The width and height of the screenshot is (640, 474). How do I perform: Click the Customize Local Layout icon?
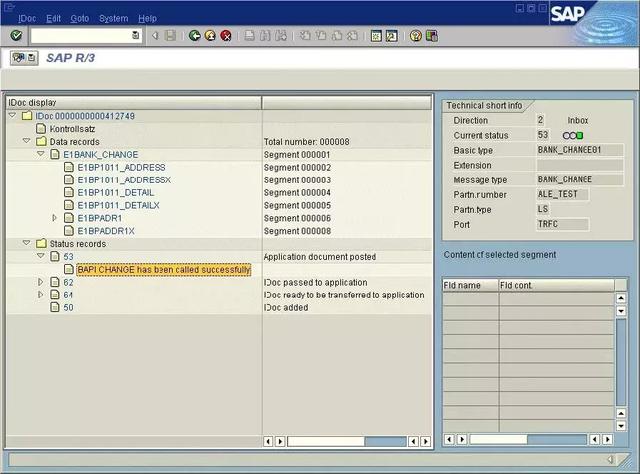pos(431,36)
